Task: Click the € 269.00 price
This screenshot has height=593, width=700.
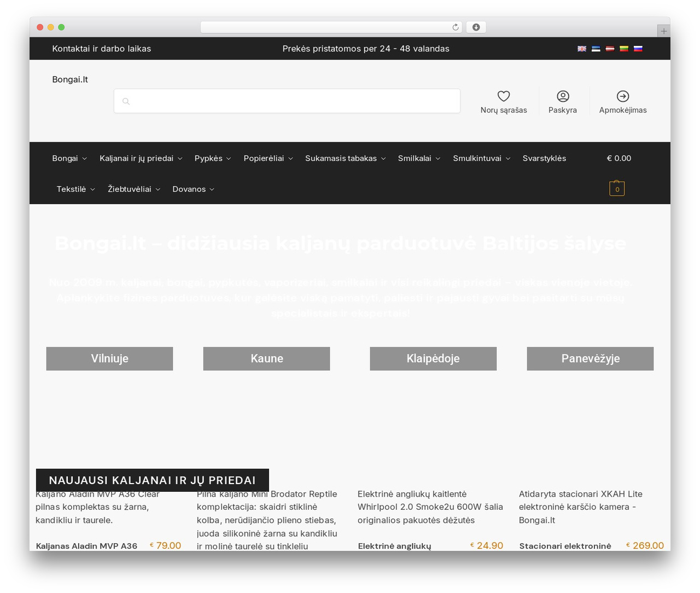Action: [x=645, y=545]
